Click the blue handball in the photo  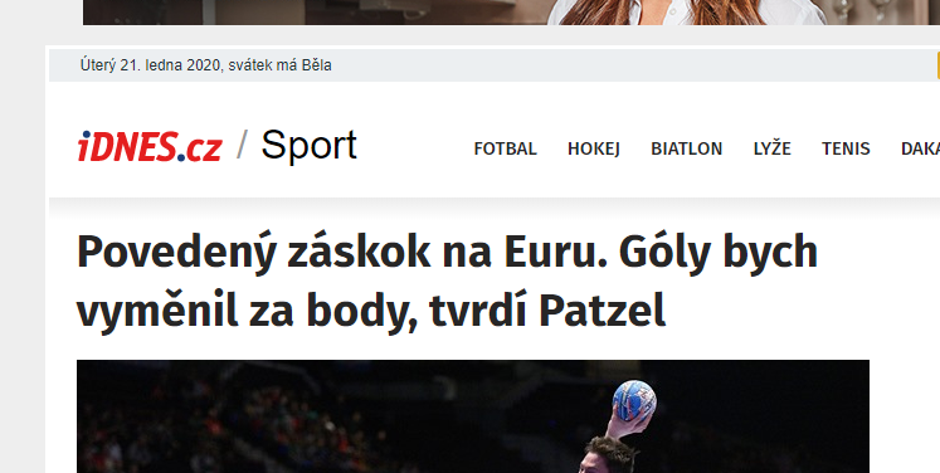pos(634,400)
